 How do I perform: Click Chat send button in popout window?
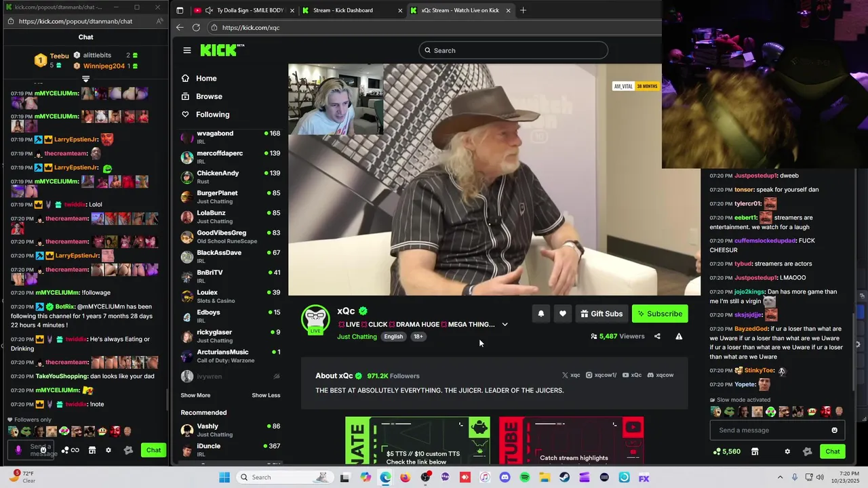click(153, 450)
